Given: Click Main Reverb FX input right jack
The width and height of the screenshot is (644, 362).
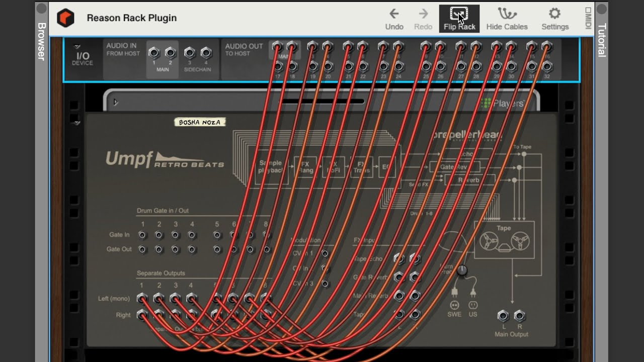Looking at the screenshot, I should (x=415, y=296).
